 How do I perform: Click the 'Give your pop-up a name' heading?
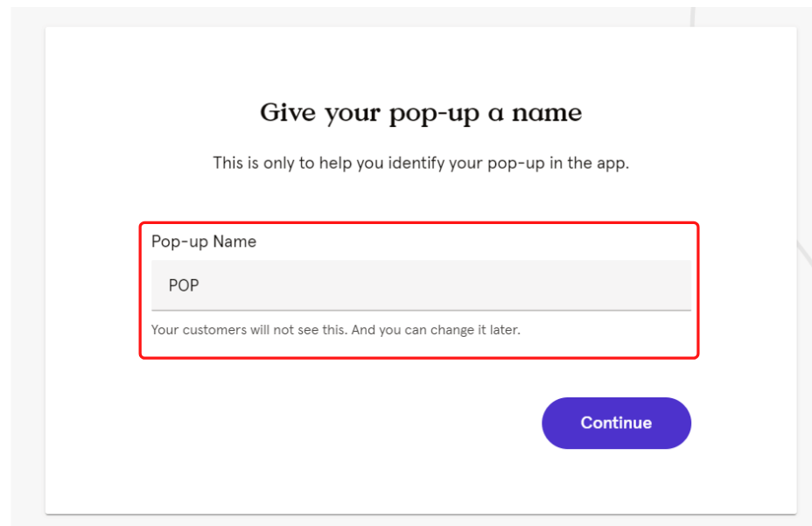(421, 113)
